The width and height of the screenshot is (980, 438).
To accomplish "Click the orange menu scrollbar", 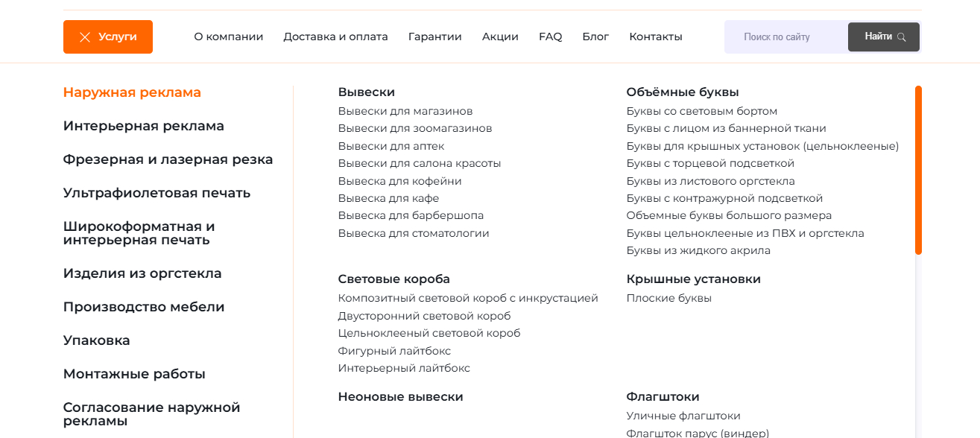I will click(x=918, y=170).
